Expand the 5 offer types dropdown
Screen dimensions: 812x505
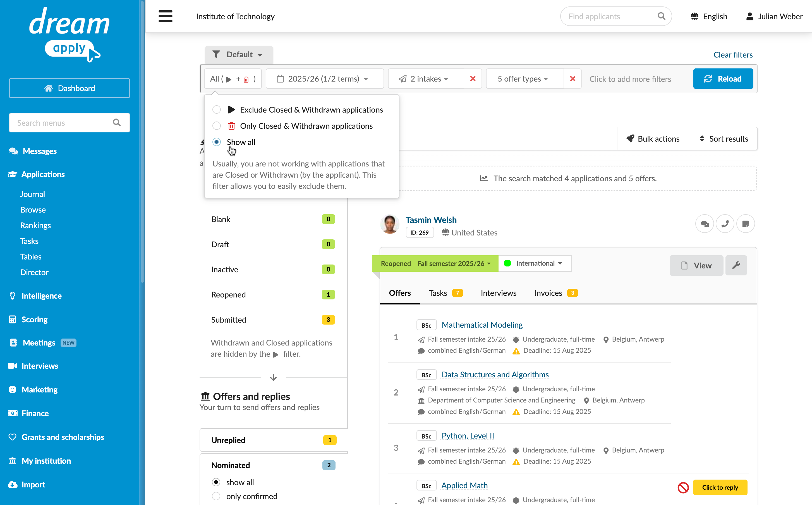tap(525, 79)
